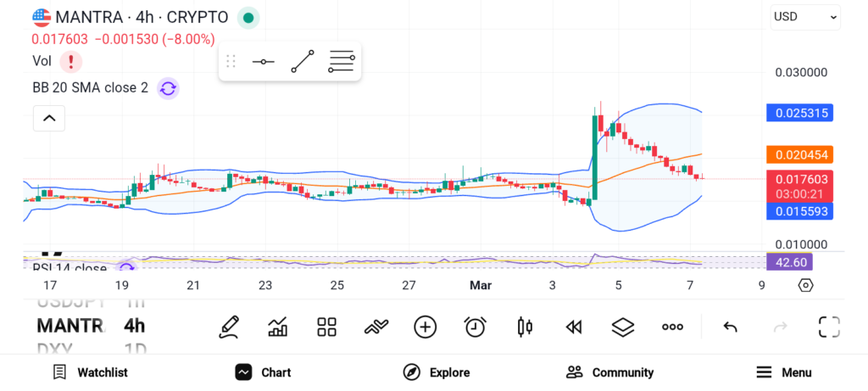Click the 0.025315 upper band price label
This screenshot has width=868, height=391.
pyautogui.click(x=800, y=114)
